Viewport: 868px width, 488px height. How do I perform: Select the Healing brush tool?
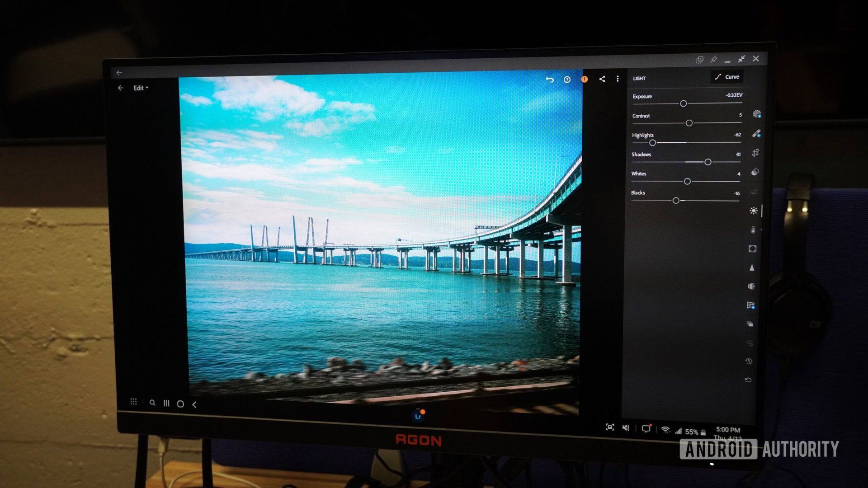756,133
